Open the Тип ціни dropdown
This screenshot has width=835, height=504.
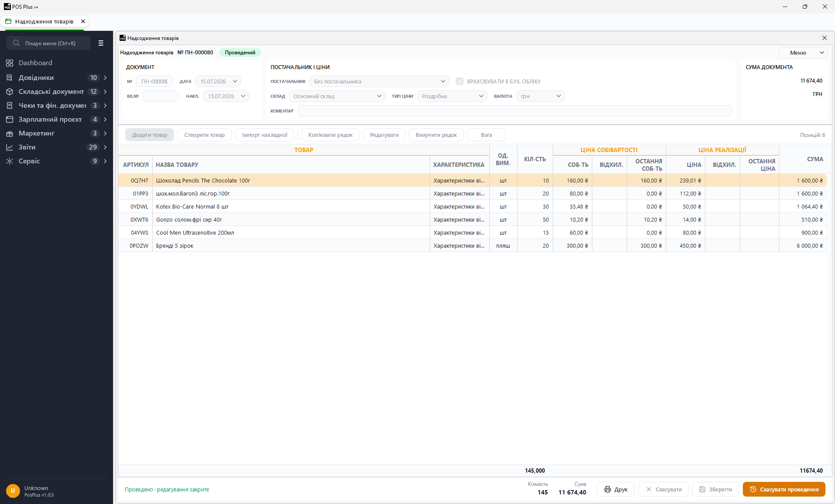click(452, 96)
